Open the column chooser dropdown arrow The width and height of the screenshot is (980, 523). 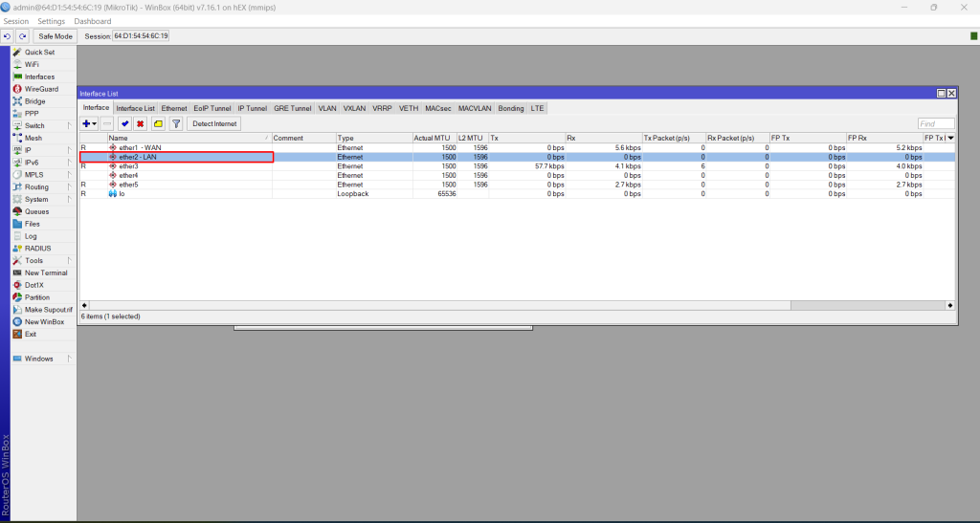[x=950, y=138]
